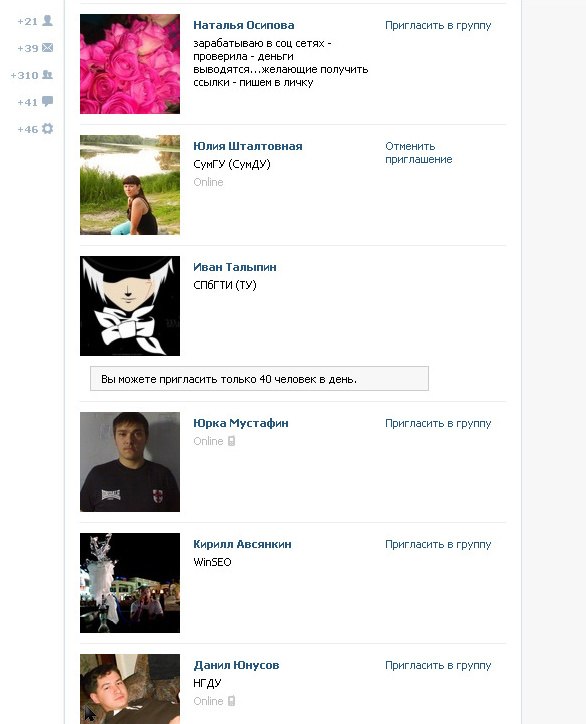Screen dimensions: 586x724
Task: Click the settings gear icon showing +46
Action: (x=47, y=128)
